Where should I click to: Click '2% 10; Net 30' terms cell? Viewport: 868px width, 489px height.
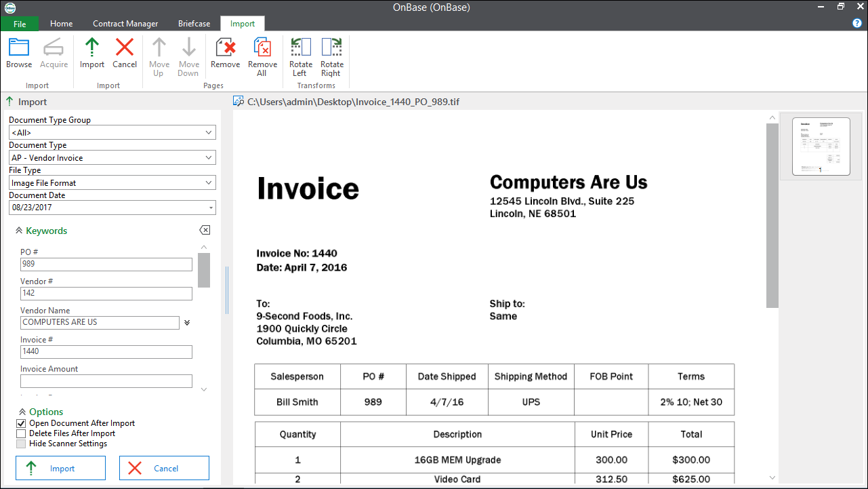click(691, 402)
